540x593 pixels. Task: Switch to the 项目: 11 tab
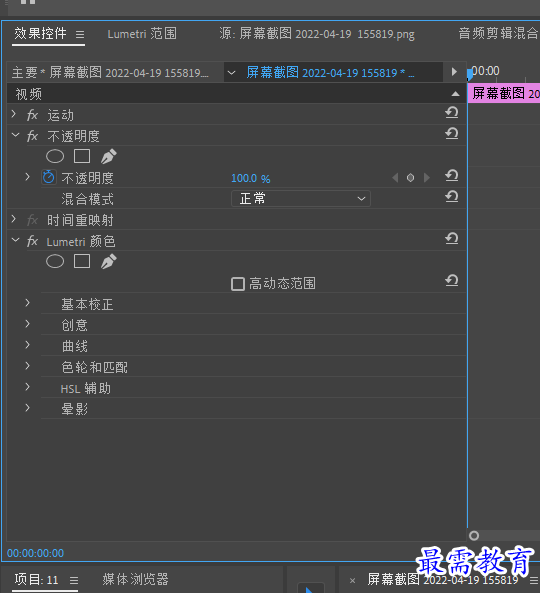pyautogui.click(x=36, y=579)
